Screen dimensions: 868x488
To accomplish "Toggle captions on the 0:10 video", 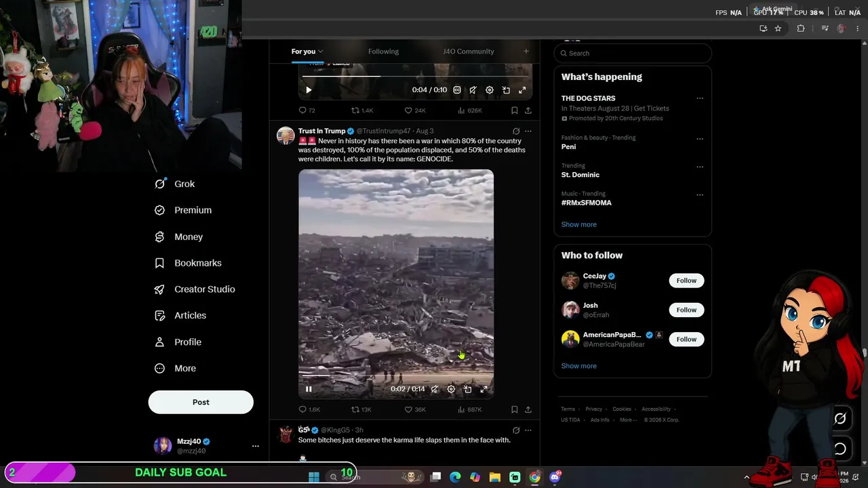I will [457, 89].
